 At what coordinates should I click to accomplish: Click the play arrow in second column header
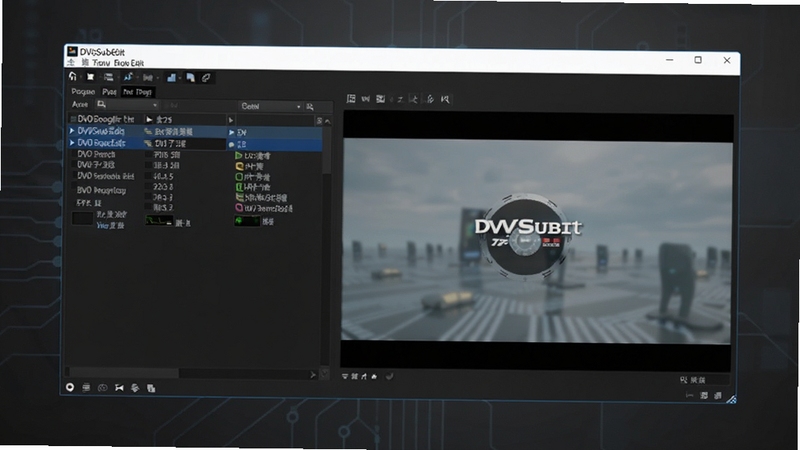(149, 119)
